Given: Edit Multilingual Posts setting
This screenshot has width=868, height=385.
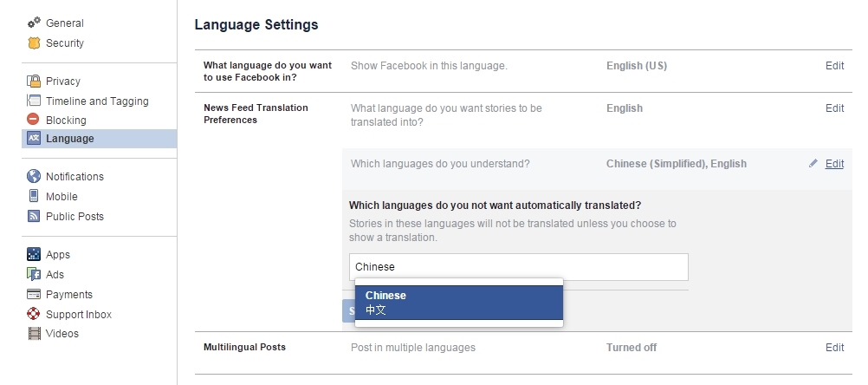Looking at the screenshot, I should (834, 348).
